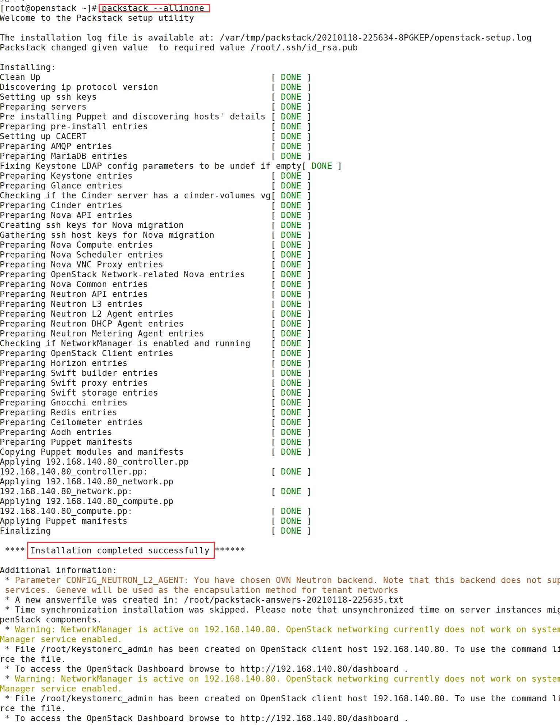
Task: Click 'Copying Puppet modules and manifests' line
Action: click(x=92, y=452)
